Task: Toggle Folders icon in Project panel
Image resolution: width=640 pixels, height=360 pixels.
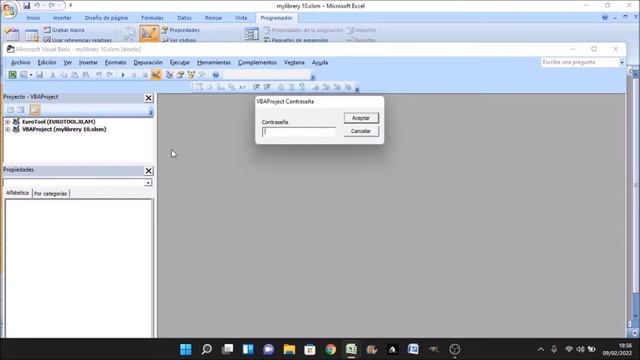Action: (x=35, y=110)
